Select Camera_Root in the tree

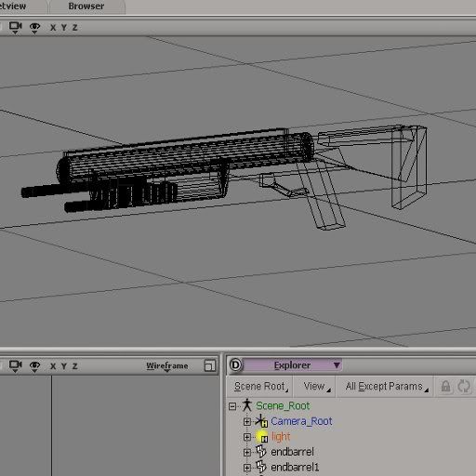[301, 421]
